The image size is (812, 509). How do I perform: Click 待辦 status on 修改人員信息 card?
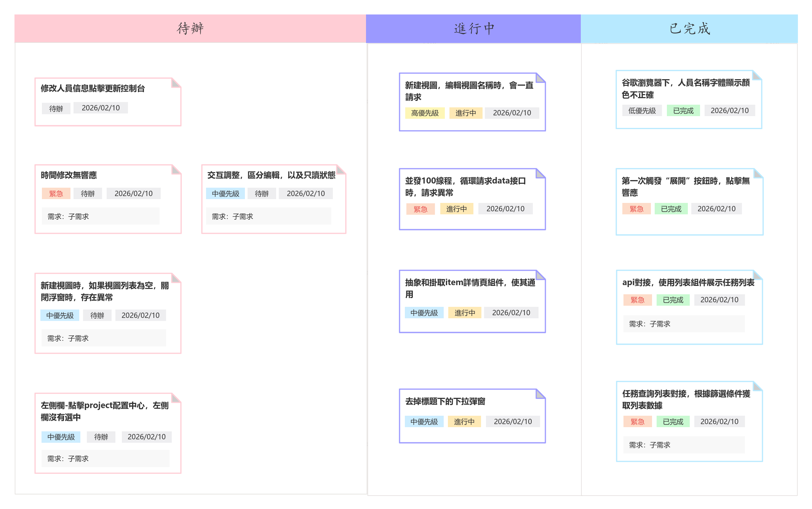click(x=56, y=109)
